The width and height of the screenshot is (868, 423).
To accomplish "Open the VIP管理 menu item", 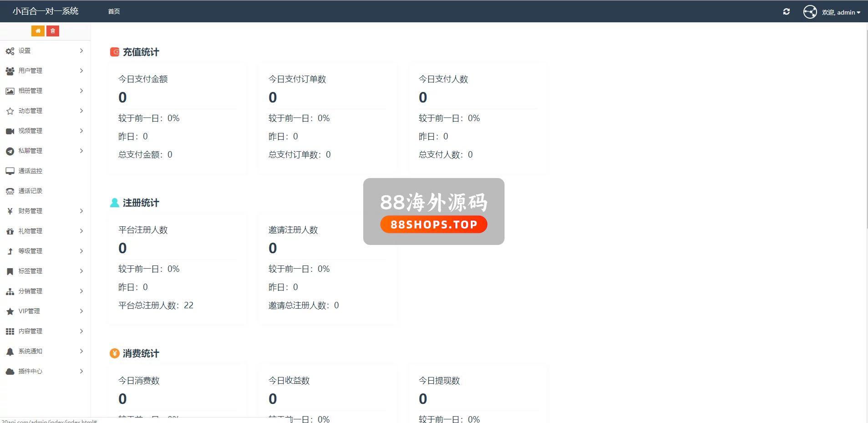I will (x=29, y=311).
